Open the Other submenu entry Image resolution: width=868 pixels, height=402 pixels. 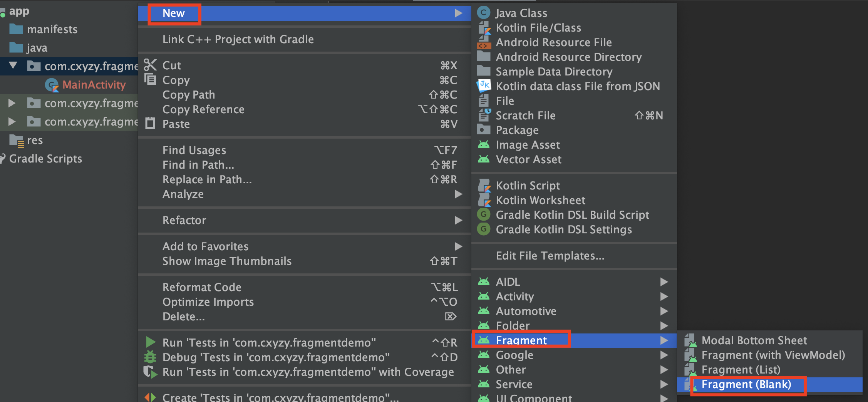(x=574, y=370)
